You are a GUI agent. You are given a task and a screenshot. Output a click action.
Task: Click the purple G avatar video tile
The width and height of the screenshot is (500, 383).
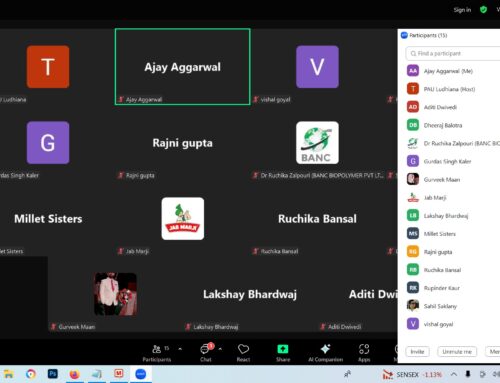pos(48,143)
